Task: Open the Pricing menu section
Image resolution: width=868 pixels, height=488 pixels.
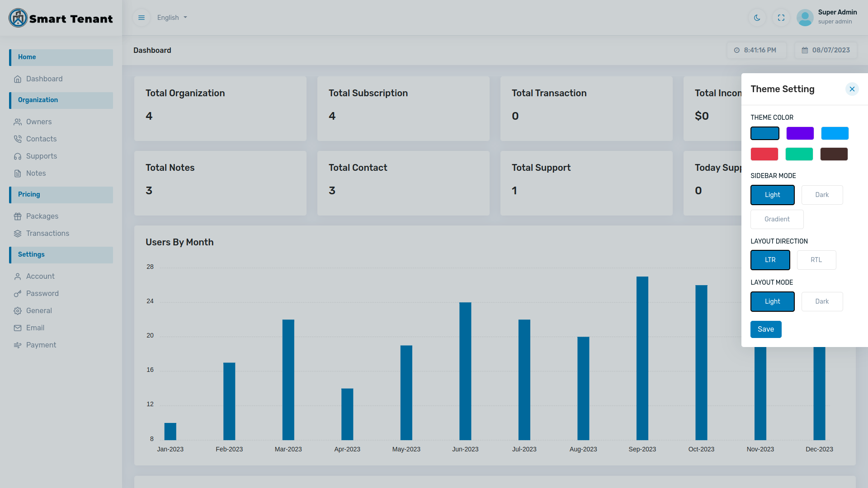Action: click(28, 194)
